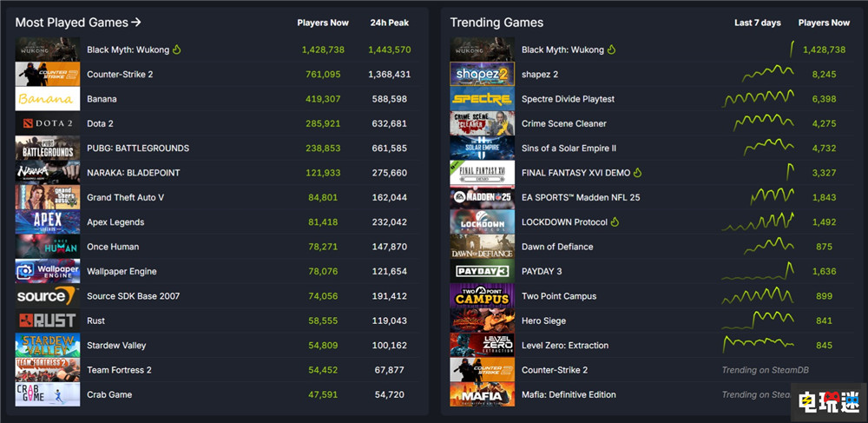
Task: Select the Two Point Campus thumbnail
Action: [482, 296]
